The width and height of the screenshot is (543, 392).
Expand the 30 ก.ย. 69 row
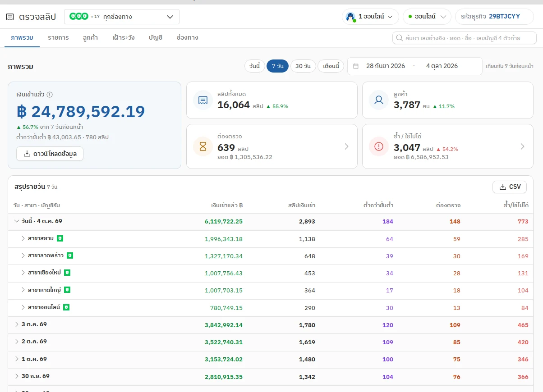tap(17, 376)
